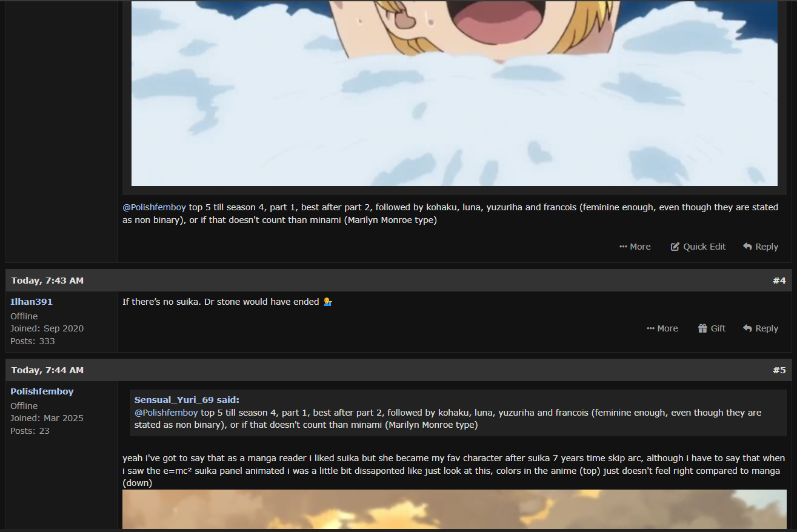
Task: Expand More menu in post #4
Action: coord(662,328)
